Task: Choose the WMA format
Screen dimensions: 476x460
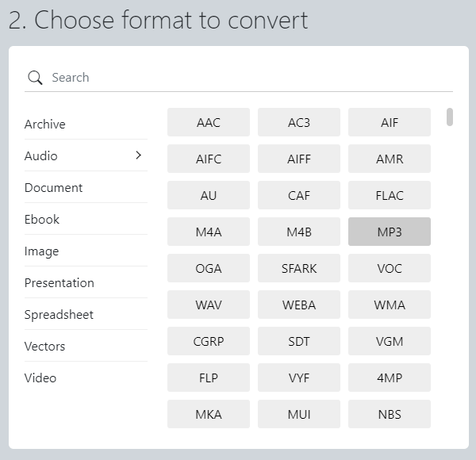Action: coord(390,305)
